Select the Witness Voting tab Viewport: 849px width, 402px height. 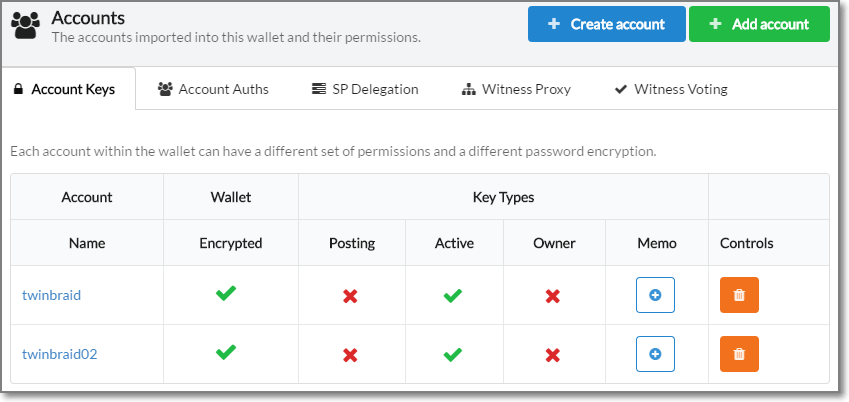(671, 89)
